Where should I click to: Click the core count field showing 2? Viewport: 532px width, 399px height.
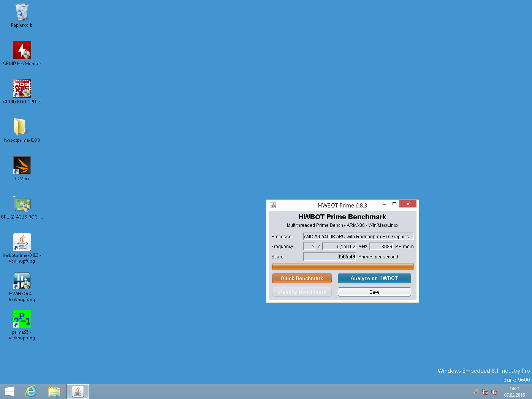309,247
